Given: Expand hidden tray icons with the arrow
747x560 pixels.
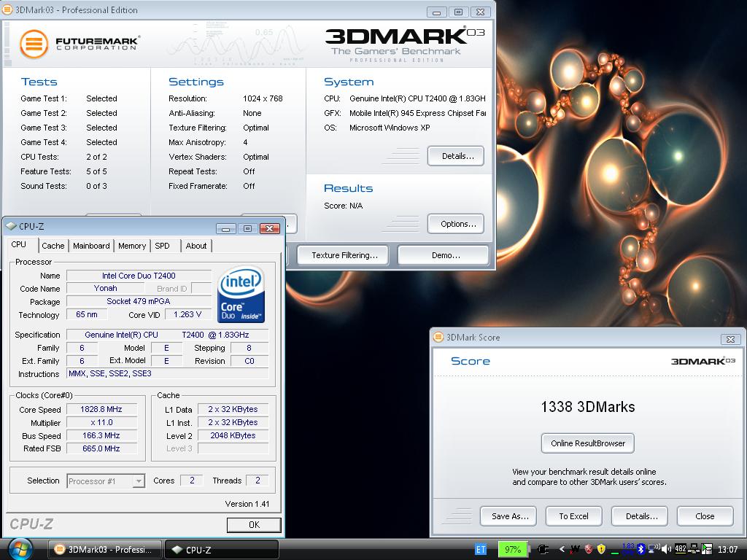Looking at the screenshot, I should (562, 550).
